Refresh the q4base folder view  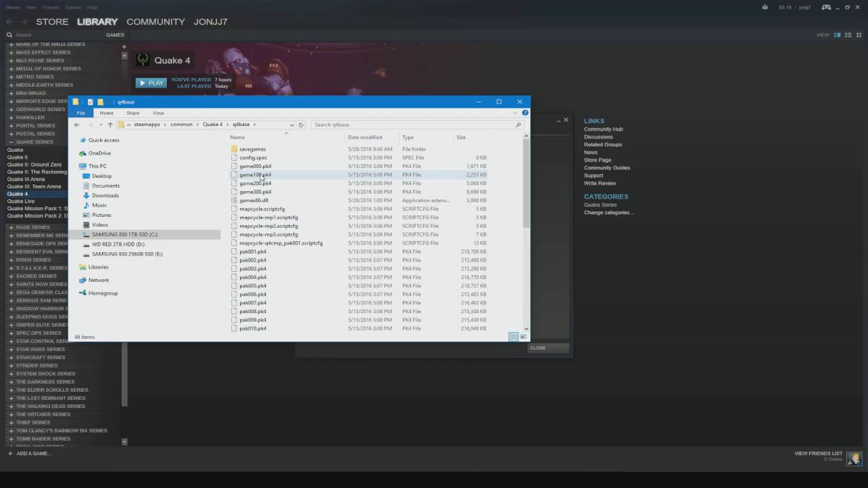301,125
